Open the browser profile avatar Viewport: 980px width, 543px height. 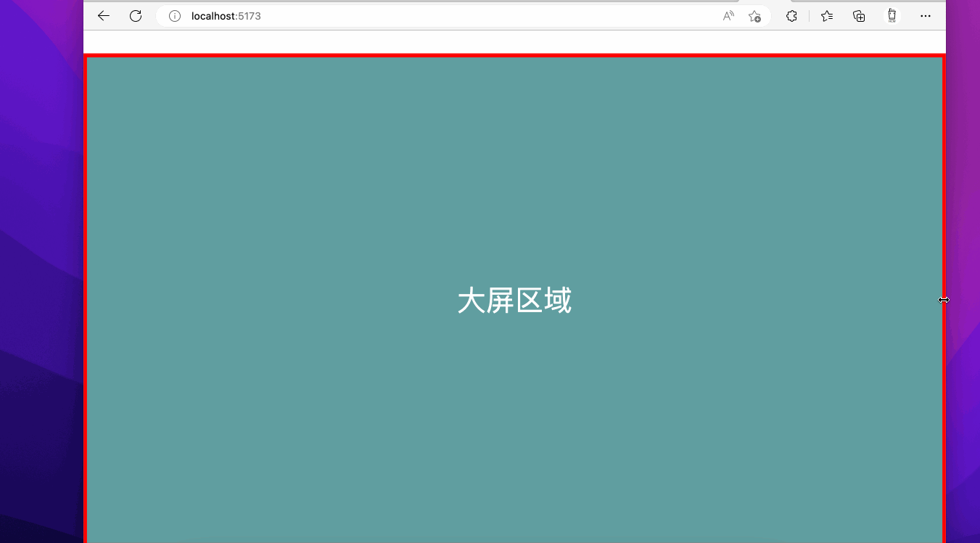892,16
